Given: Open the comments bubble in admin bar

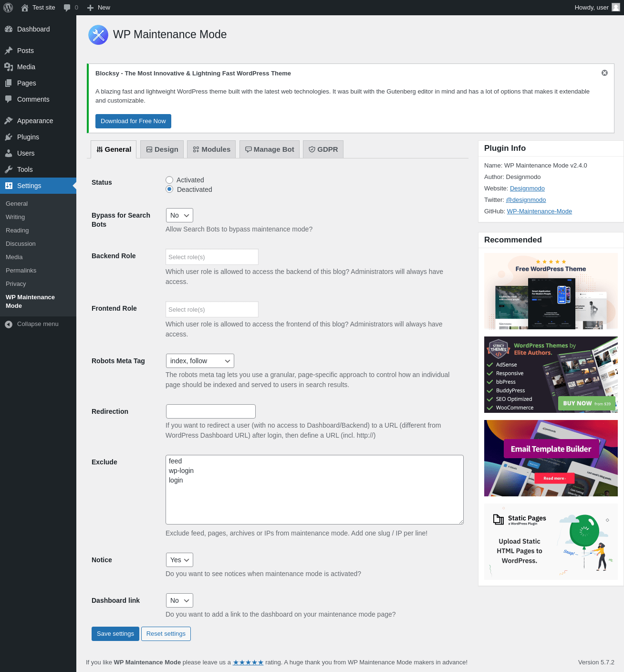Looking at the screenshot, I should [67, 8].
